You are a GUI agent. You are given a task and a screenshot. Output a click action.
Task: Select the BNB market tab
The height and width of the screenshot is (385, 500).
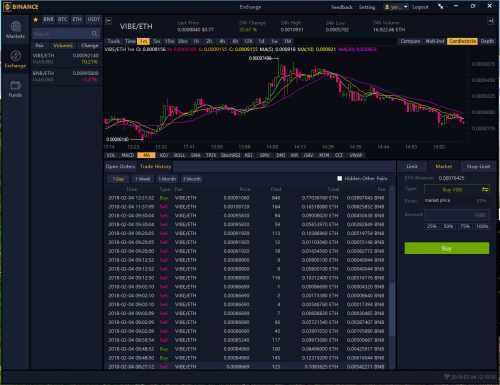(48, 19)
